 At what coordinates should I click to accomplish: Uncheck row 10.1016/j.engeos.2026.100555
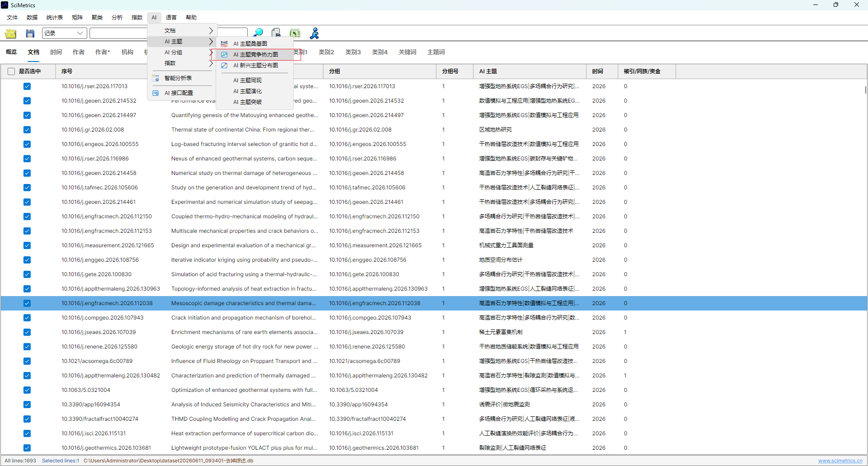[27, 144]
